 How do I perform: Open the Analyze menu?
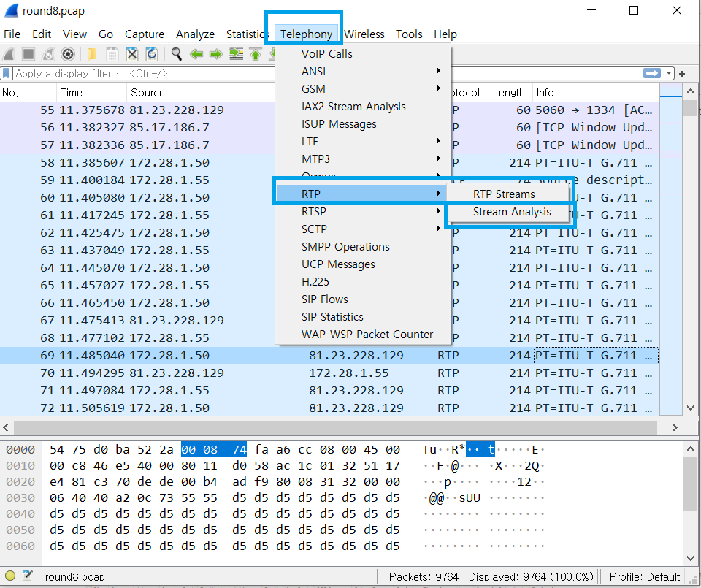point(196,34)
